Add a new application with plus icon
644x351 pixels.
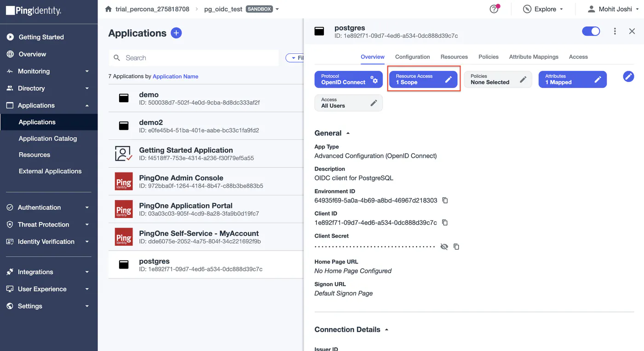pyautogui.click(x=176, y=33)
